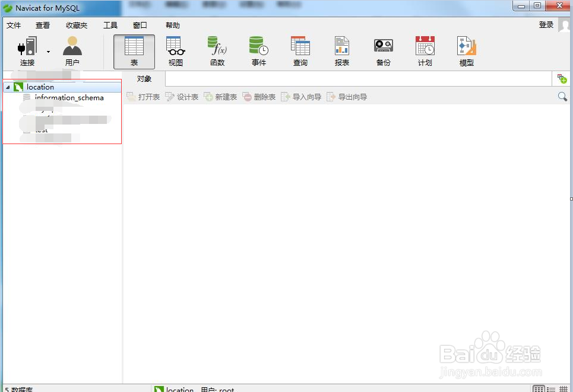The width and height of the screenshot is (573, 392).
Task: Open the 文件 menu
Action: (x=14, y=25)
